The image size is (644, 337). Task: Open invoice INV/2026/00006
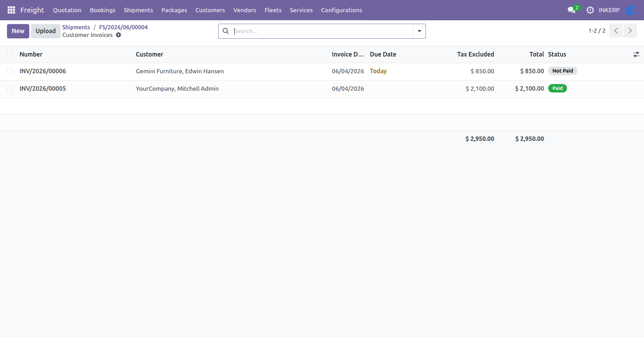tap(43, 71)
